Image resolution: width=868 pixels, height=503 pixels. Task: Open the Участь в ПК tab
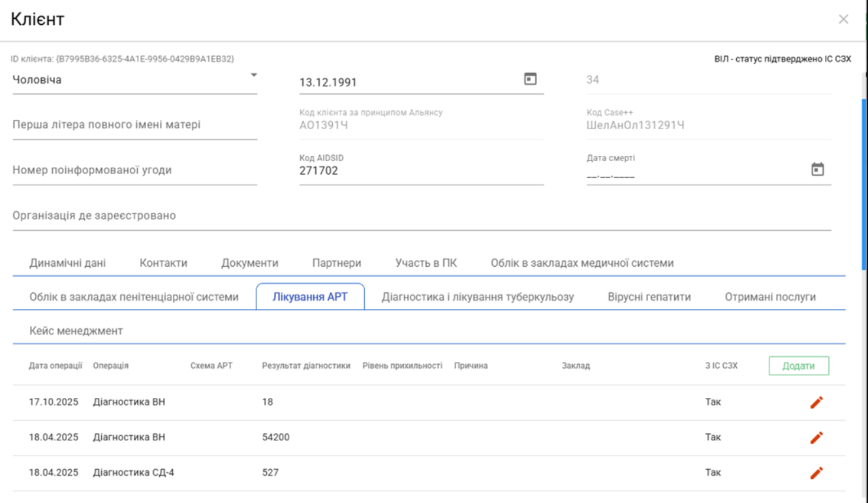click(426, 263)
